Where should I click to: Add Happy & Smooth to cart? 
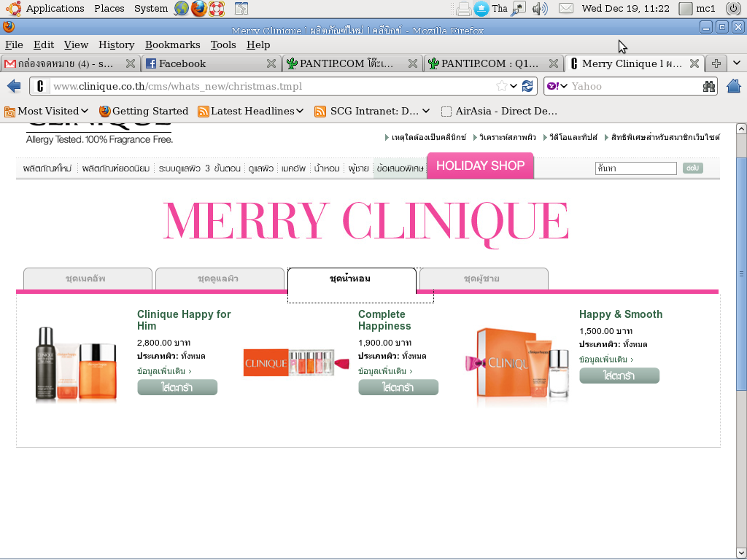point(619,376)
